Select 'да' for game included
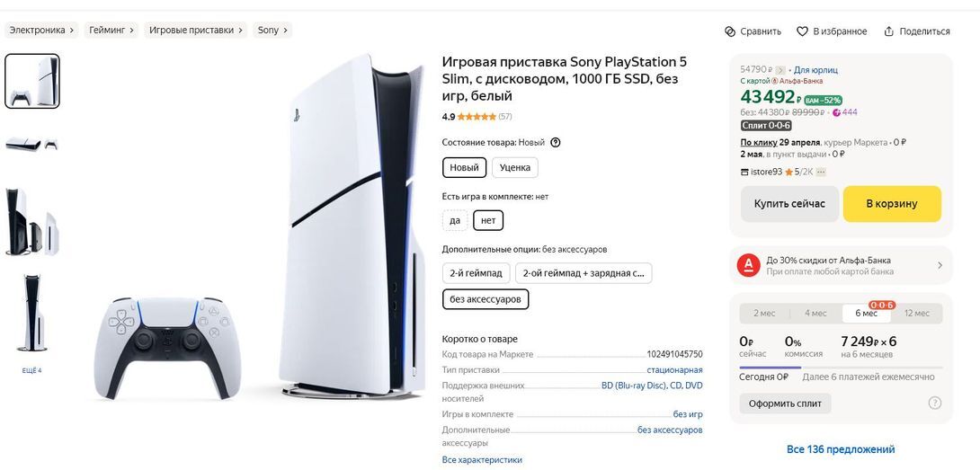The image size is (980, 470). tap(454, 221)
